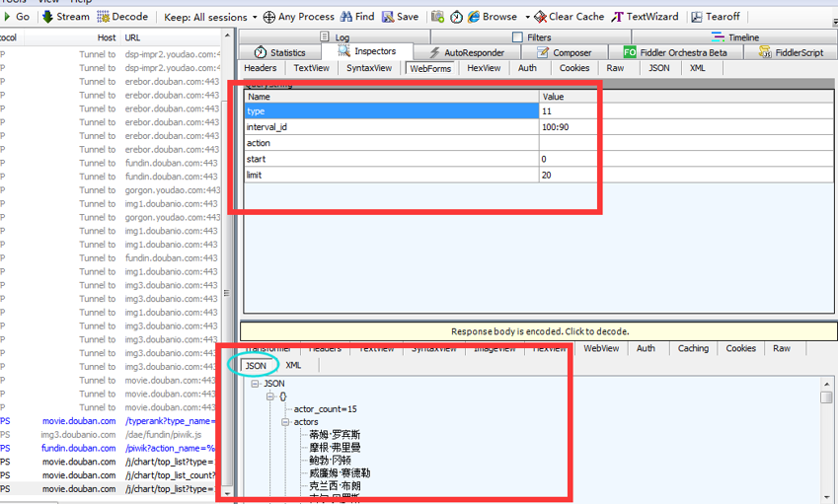Open the response XML tab
The height and width of the screenshot is (504, 838).
[x=293, y=365]
